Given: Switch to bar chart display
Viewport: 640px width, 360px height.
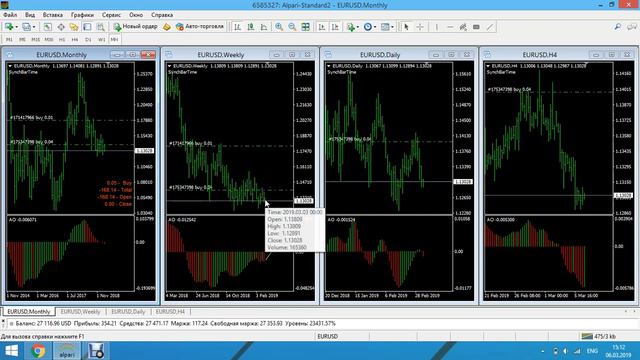Looking at the screenshot, I should point(238,27).
